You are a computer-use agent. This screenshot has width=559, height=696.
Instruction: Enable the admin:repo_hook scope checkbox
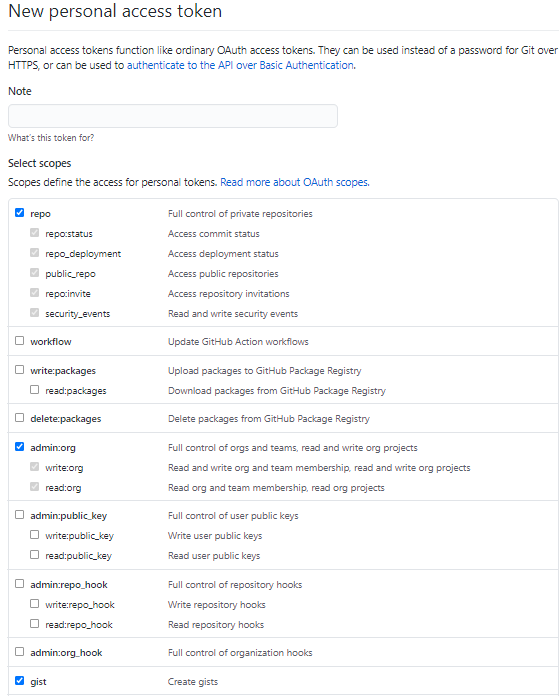coord(20,584)
